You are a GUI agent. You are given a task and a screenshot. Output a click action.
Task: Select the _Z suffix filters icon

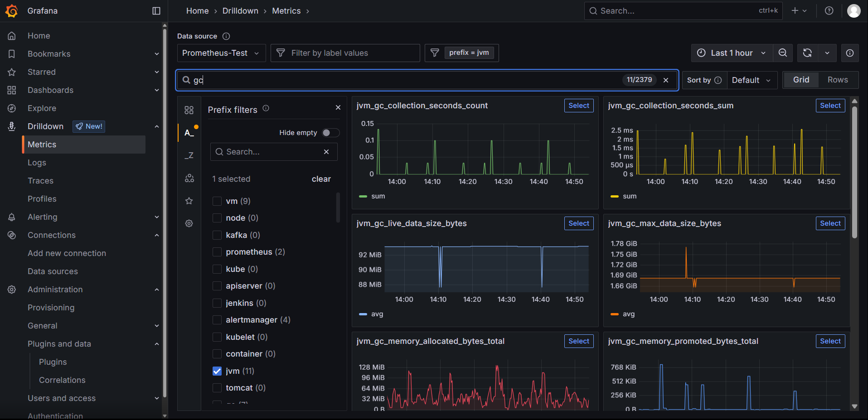189,155
